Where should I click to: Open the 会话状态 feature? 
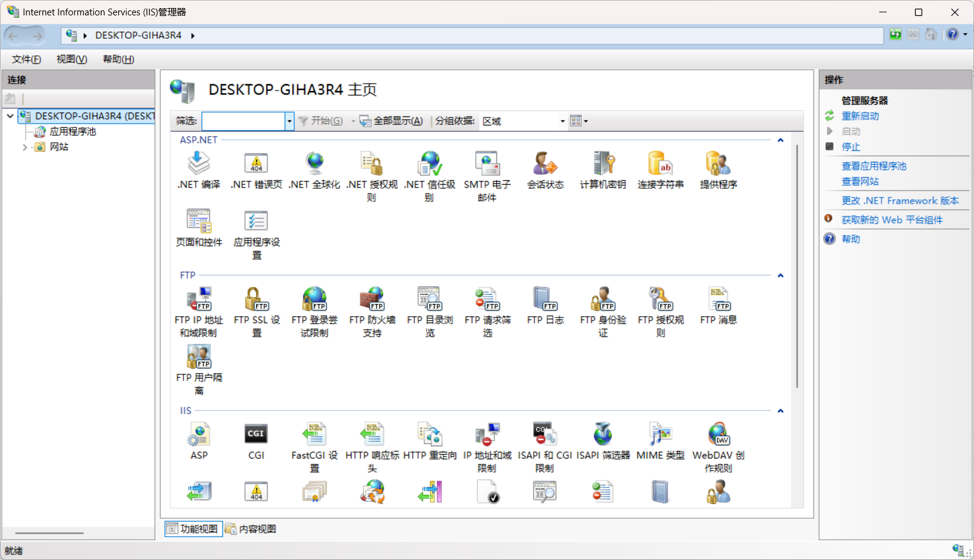pyautogui.click(x=545, y=170)
